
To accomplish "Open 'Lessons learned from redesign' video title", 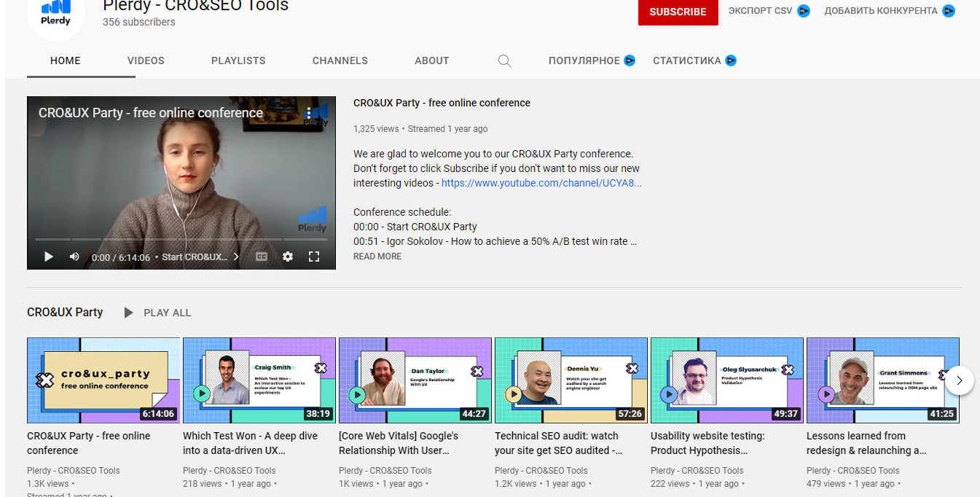I will (866, 443).
